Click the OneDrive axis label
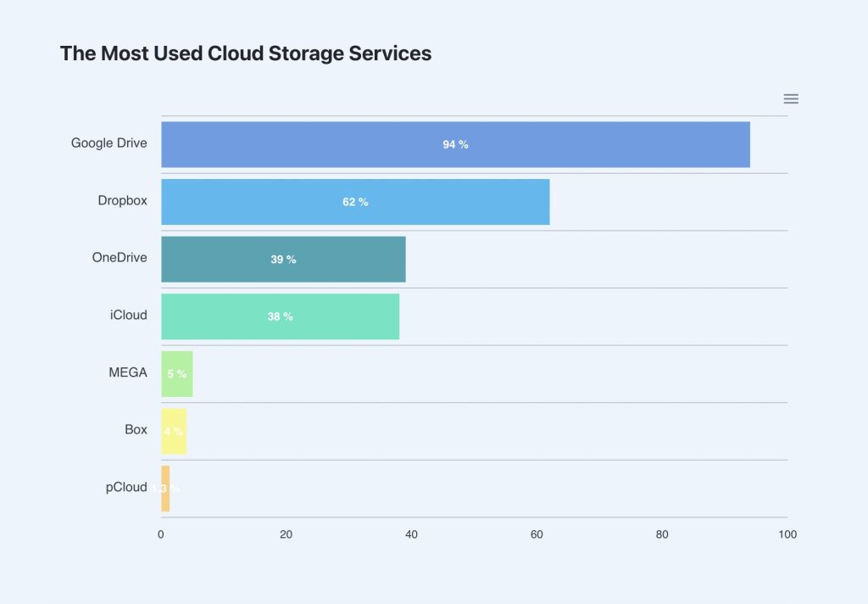Viewport: 868px width, 604px height. coord(120,258)
